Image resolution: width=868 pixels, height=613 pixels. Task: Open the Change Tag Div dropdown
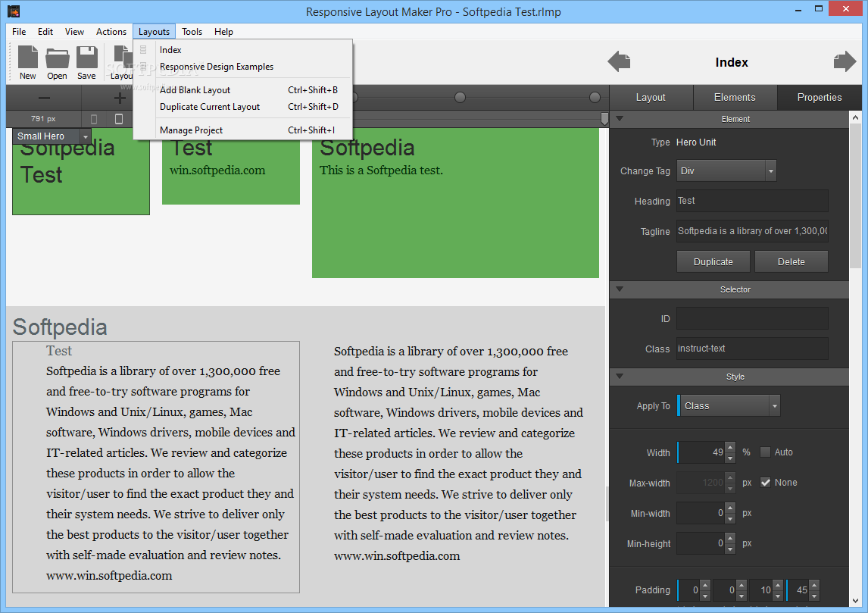726,171
